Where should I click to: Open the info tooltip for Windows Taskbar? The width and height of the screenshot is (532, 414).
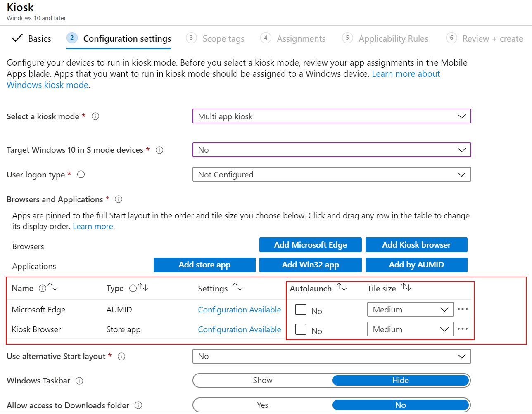[79, 381]
